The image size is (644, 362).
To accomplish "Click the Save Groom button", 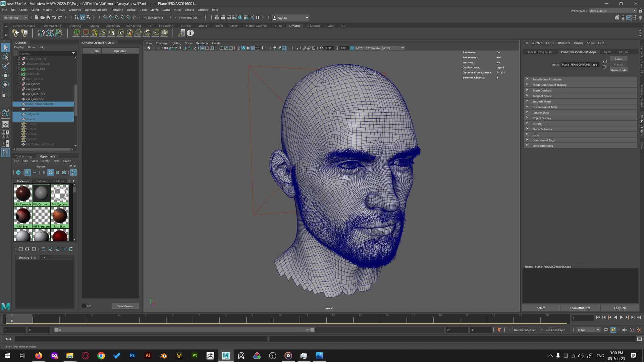I will (125, 306).
